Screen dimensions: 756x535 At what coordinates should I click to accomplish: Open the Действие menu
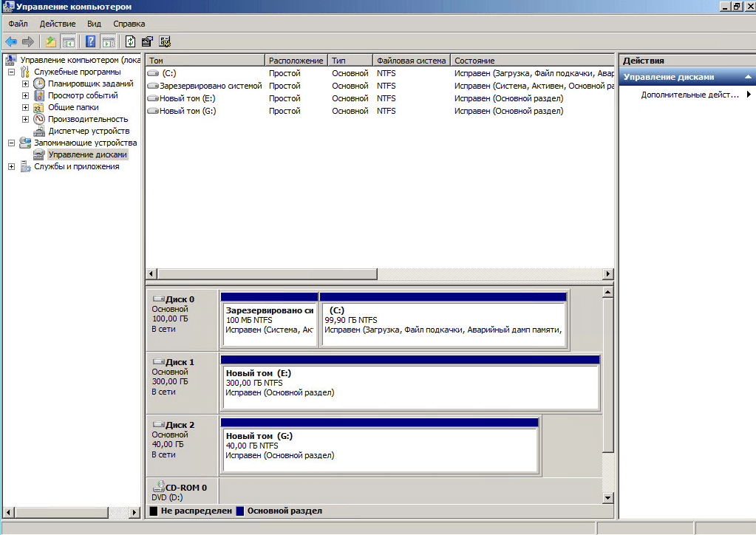coord(58,24)
